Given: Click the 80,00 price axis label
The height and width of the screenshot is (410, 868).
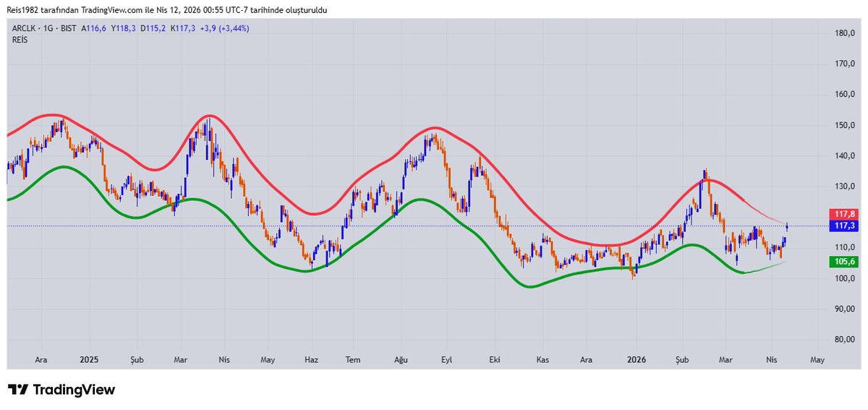Looking at the screenshot, I should click(x=846, y=339).
